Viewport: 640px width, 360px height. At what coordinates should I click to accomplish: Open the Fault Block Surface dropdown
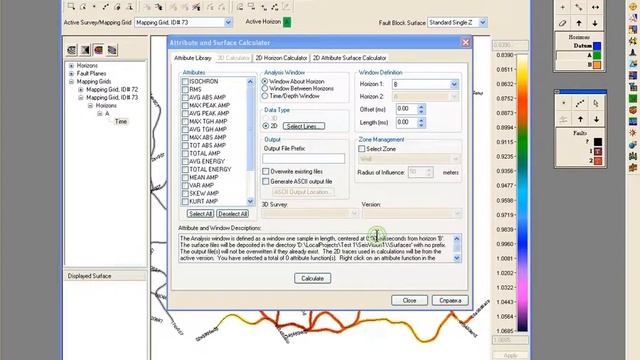(x=483, y=22)
